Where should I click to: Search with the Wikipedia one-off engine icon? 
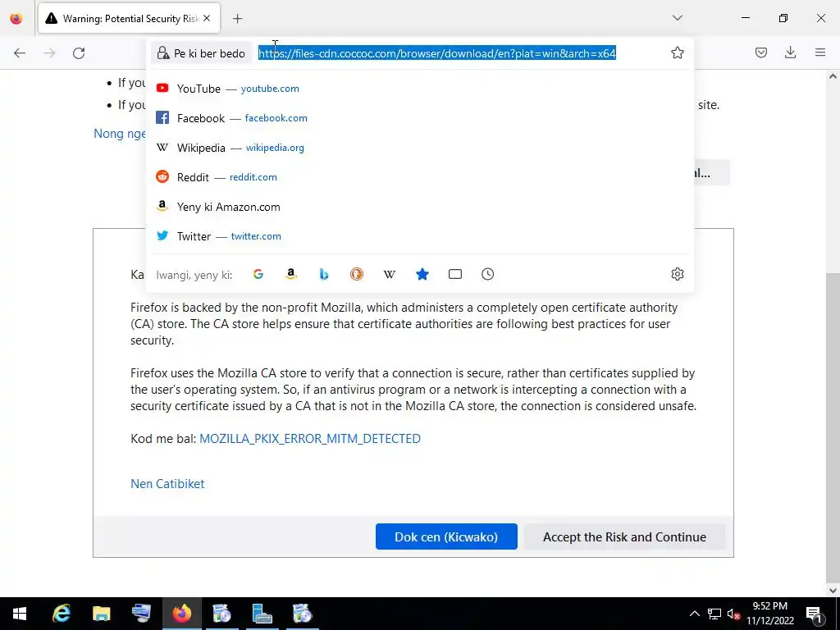click(390, 274)
